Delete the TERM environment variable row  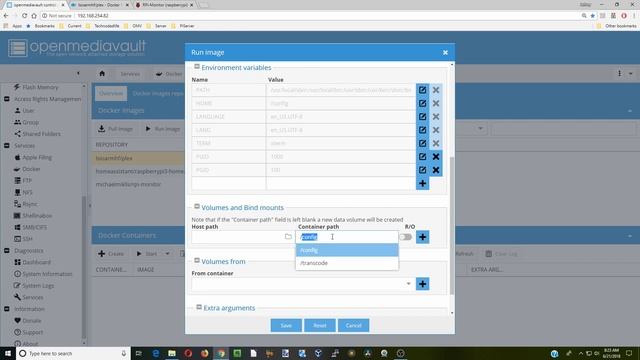coord(436,143)
